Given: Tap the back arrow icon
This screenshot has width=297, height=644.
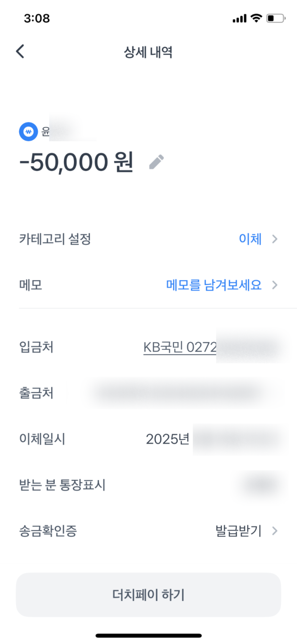Looking at the screenshot, I should (20, 51).
